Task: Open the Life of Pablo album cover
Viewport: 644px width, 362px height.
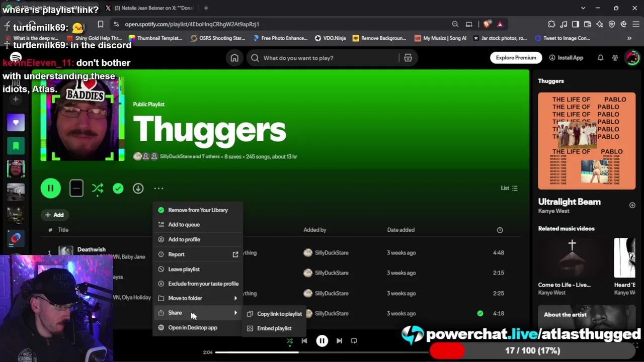Action: [x=587, y=141]
